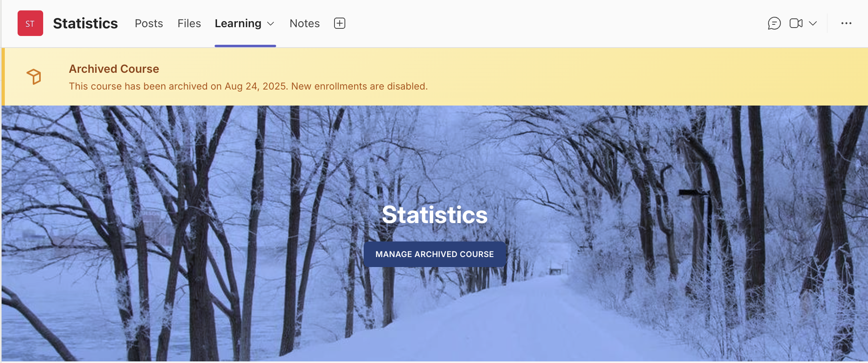Viewport: 868px width, 363px height.
Task: Click the Statistics title on the snowy banner
Action: pyautogui.click(x=435, y=215)
